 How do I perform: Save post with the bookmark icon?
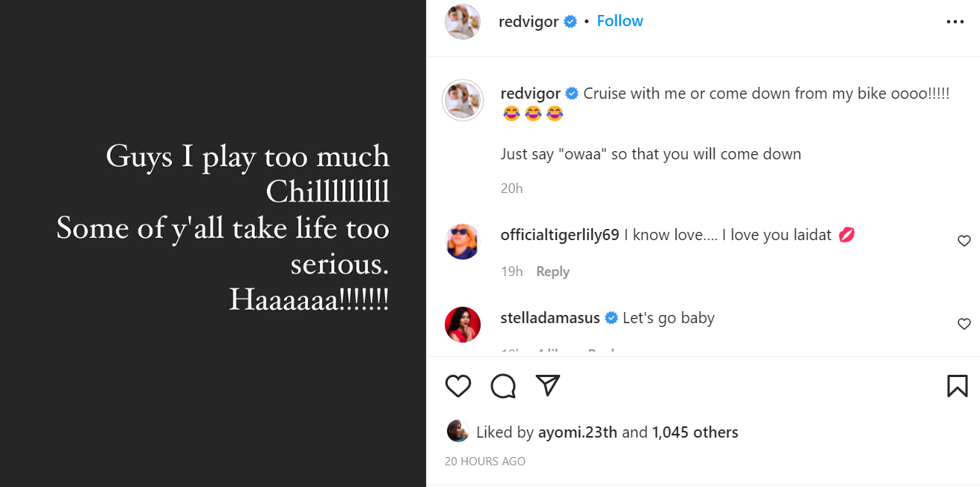click(x=957, y=386)
